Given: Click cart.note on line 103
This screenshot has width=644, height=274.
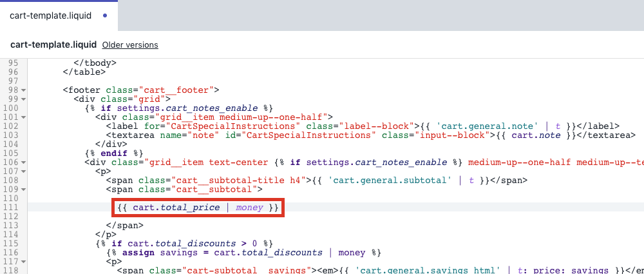Looking at the screenshot, I should pos(536,135).
